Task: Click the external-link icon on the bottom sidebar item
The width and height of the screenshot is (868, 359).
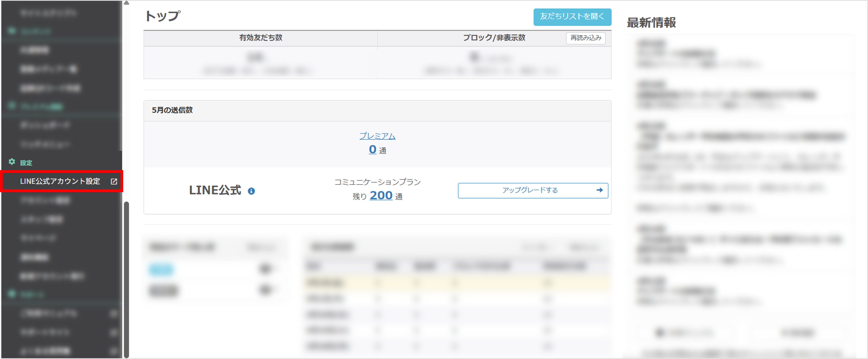Action: [x=114, y=351]
